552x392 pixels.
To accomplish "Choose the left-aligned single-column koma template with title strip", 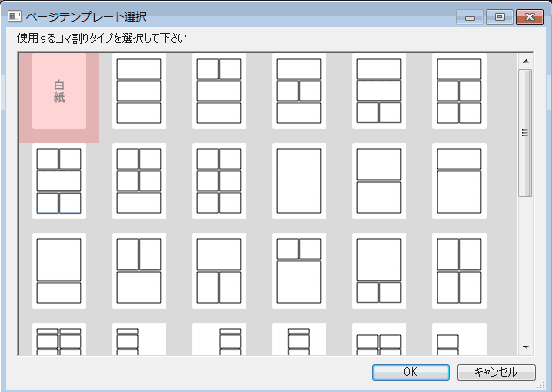I will pyautogui.click(x=139, y=339).
